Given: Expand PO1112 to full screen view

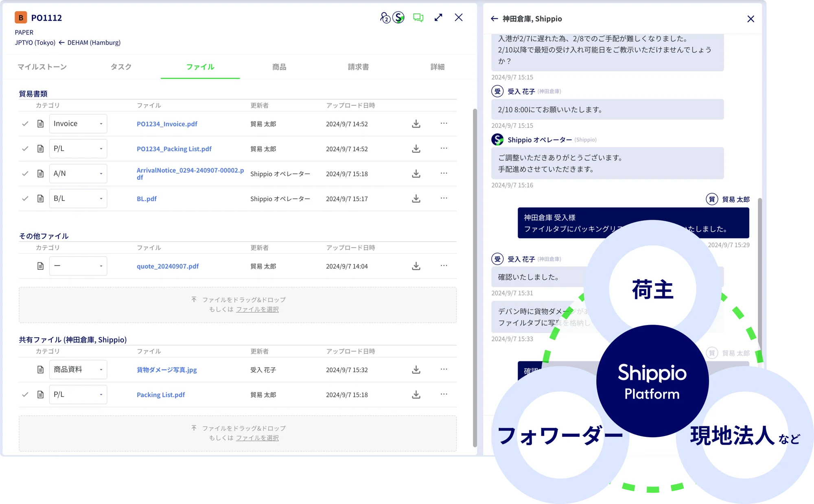Looking at the screenshot, I should [x=438, y=17].
